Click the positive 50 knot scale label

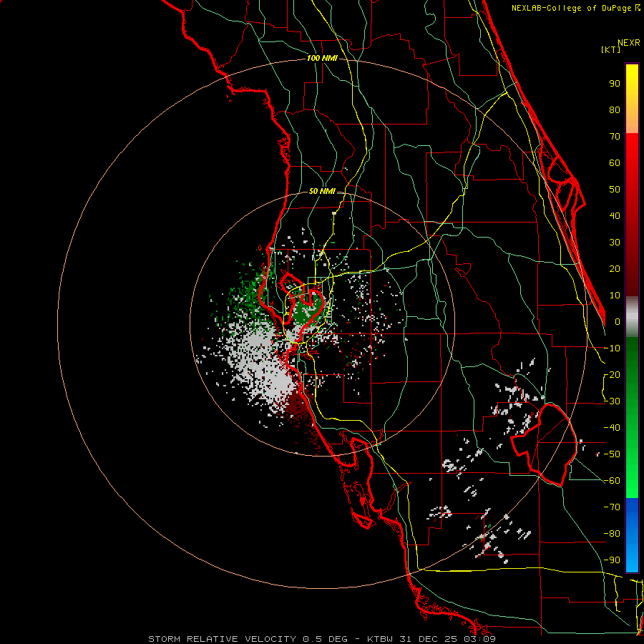tap(615, 190)
